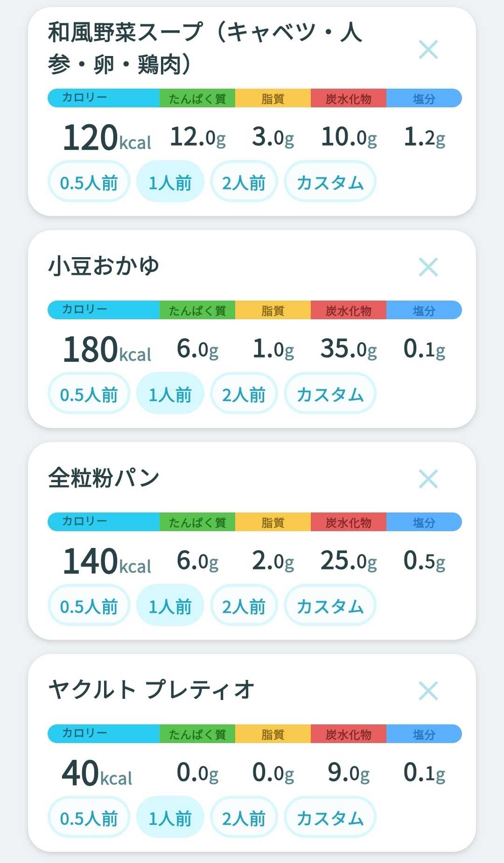Select 0.5人前 for 和風野菜スープ
Screen dimensions: 504x863
click(x=89, y=182)
